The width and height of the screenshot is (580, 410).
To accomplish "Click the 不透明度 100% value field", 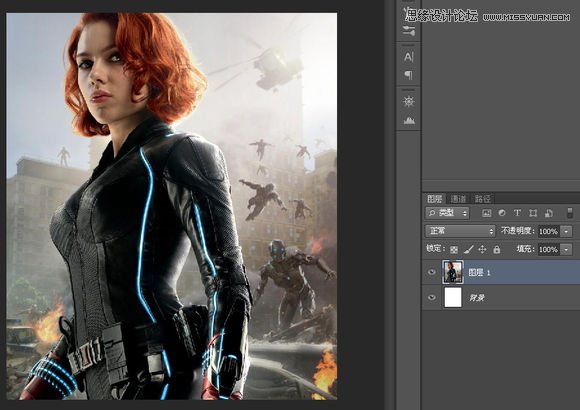I will click(549, 232).
